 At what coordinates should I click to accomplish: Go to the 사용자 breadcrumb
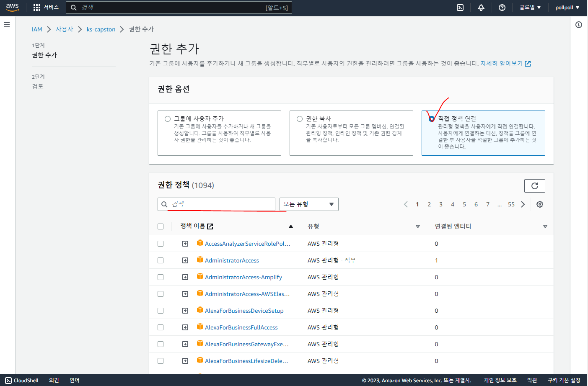coord(65,29)
